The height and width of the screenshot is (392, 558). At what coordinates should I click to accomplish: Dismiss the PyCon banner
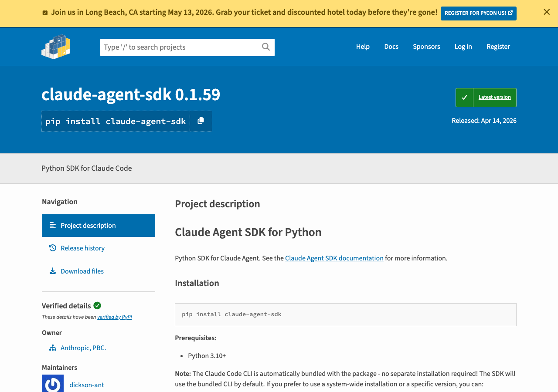546,12
